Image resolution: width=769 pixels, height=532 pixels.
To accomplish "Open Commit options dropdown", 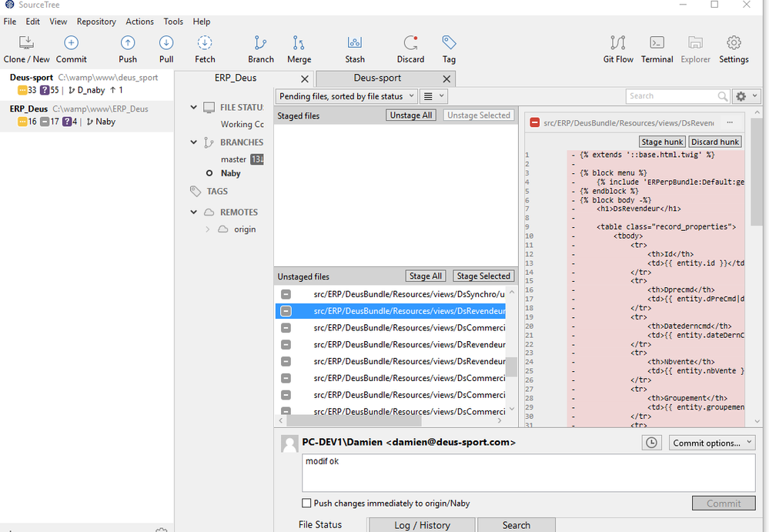I will tap(711, 443).
